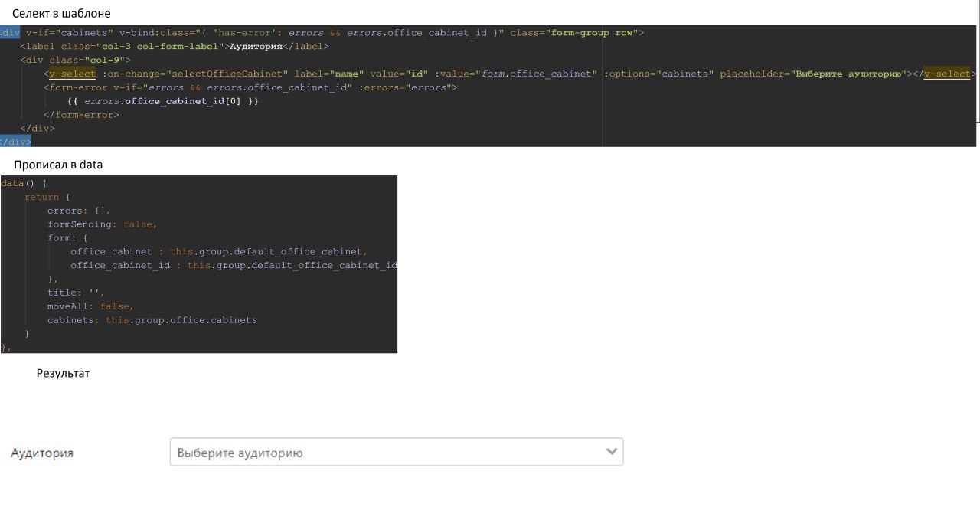
Task: Click the ':options="cabinets"' attribute
Action: (x=658, y=74)
